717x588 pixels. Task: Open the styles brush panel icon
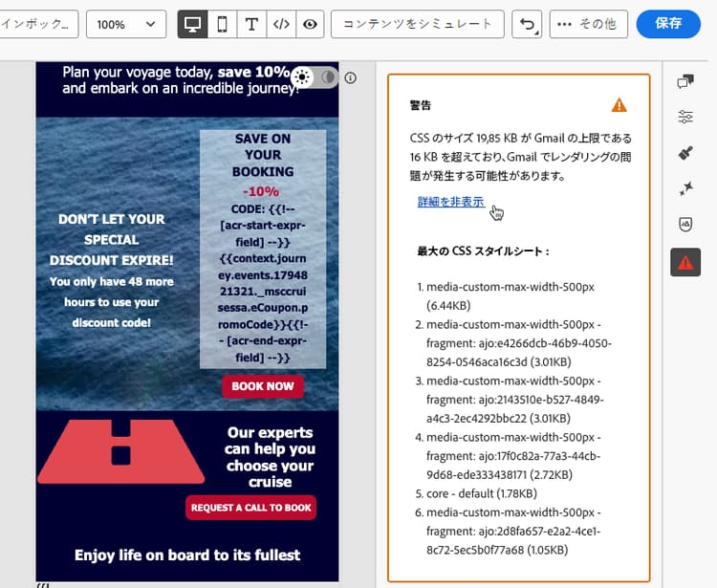(685, 153)
